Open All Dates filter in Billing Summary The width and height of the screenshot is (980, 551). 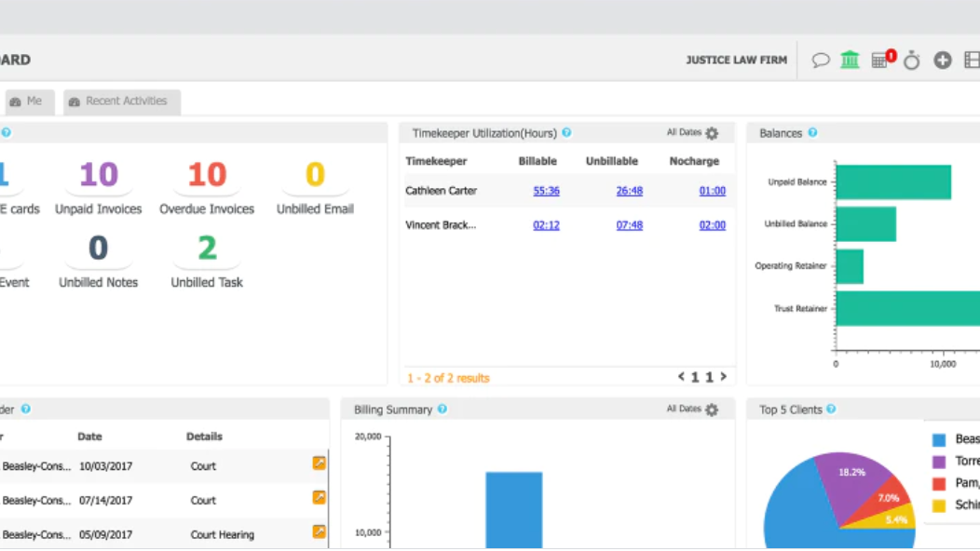click(684, 409)
